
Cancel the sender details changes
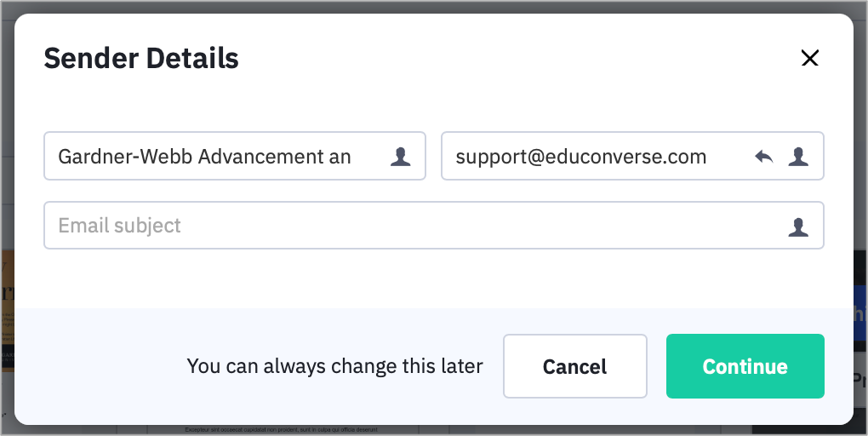pyautogui.click(x=575, y=366)
